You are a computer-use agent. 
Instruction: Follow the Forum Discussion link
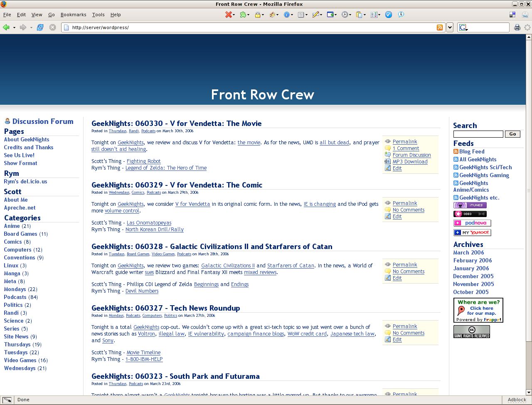coord(411,155)
